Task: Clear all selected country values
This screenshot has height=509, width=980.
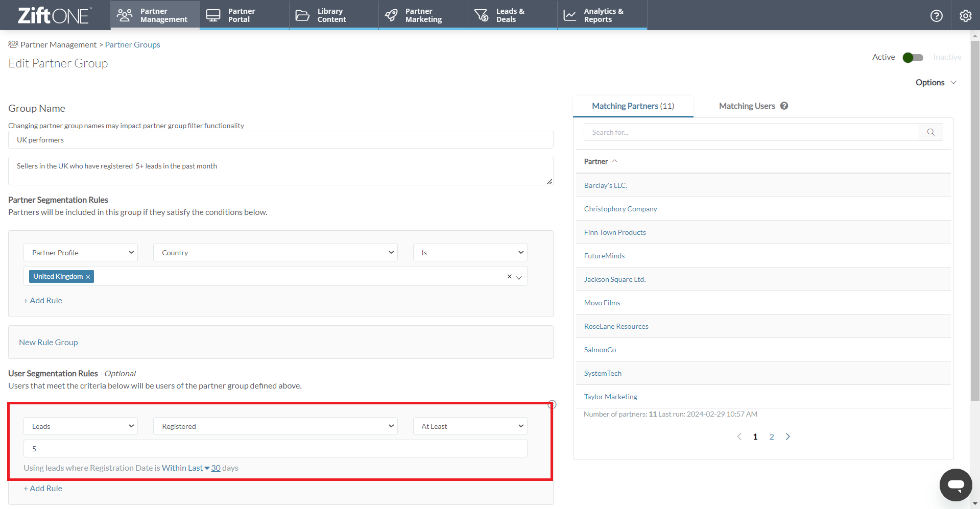Action: click(x=509, y=276)
